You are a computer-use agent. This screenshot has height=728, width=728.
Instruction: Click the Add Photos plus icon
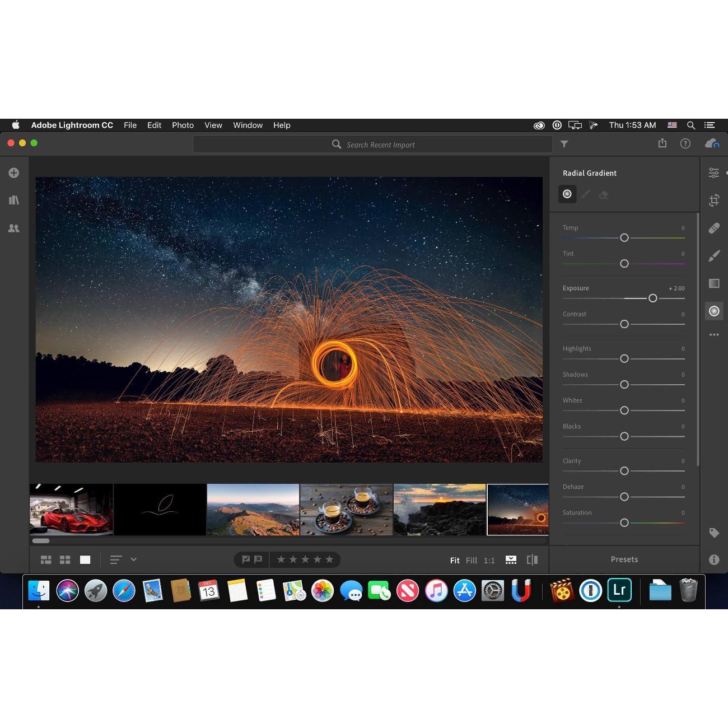[14, 173]
